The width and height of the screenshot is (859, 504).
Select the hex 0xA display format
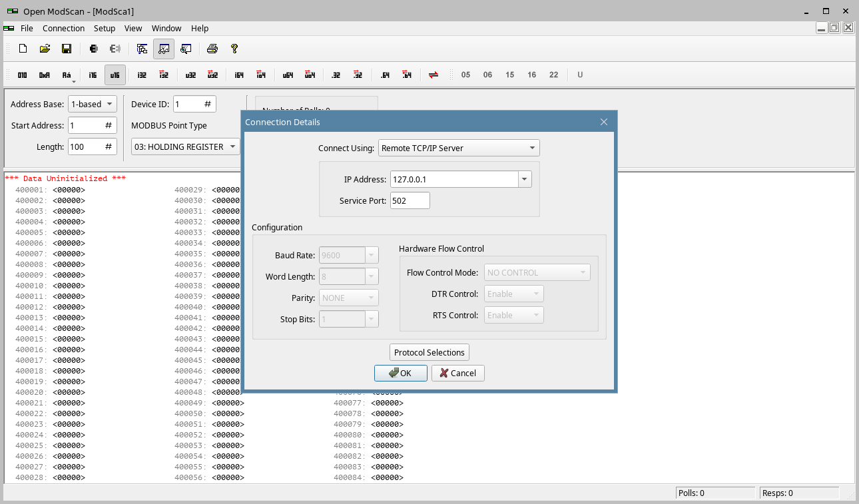click(x=45, y=75)
